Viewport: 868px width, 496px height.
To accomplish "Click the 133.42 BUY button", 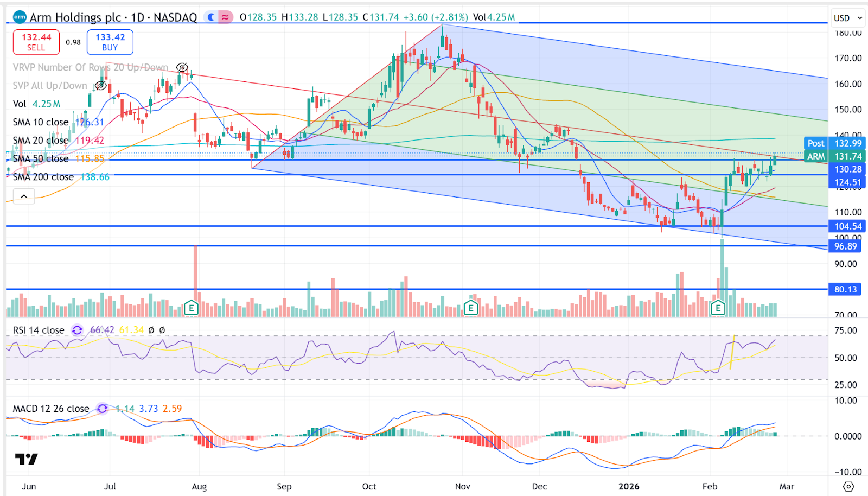I will pos(110,42).
